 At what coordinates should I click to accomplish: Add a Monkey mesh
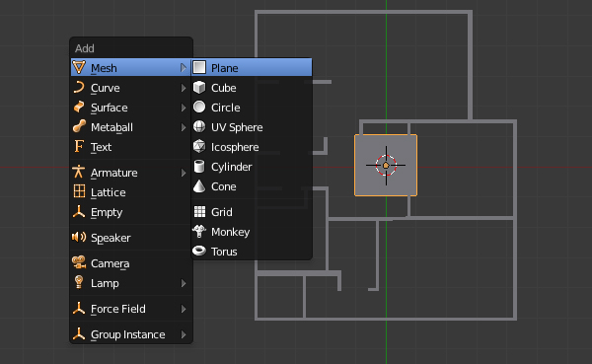(252, 232)
